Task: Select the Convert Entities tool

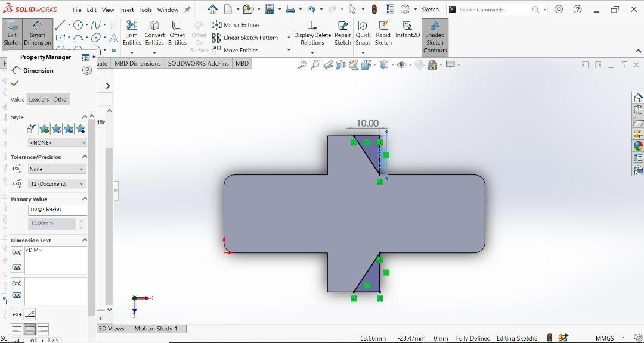Action: [154, 33]
